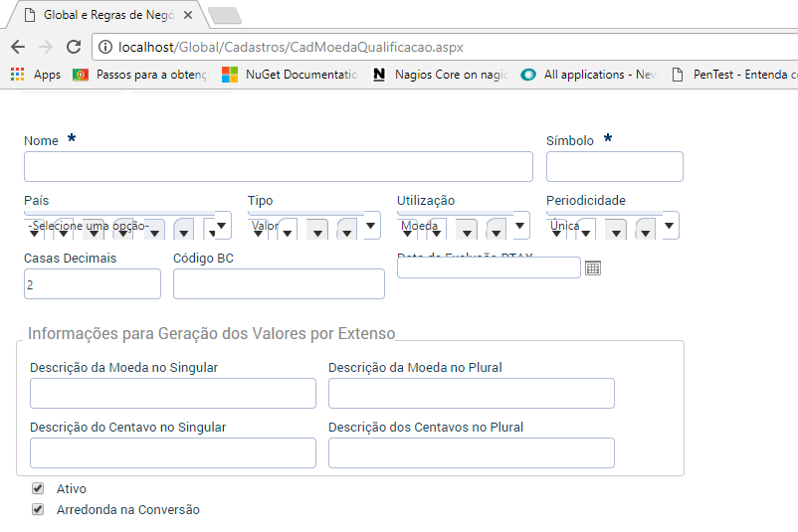Click the Código BC input field
798x532 pixels.
coord(279,283)
